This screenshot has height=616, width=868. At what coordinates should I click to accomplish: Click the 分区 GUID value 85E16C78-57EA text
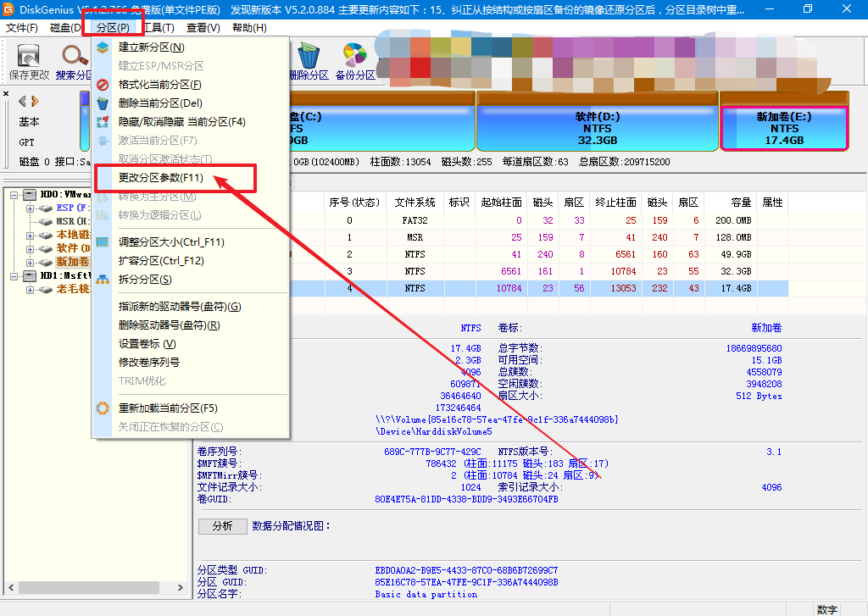pyautogui.click(x=466, y=582)
